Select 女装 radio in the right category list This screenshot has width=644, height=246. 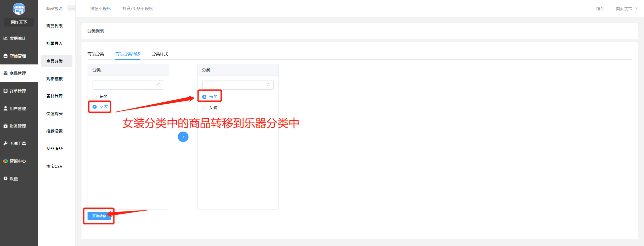point(204,108)
